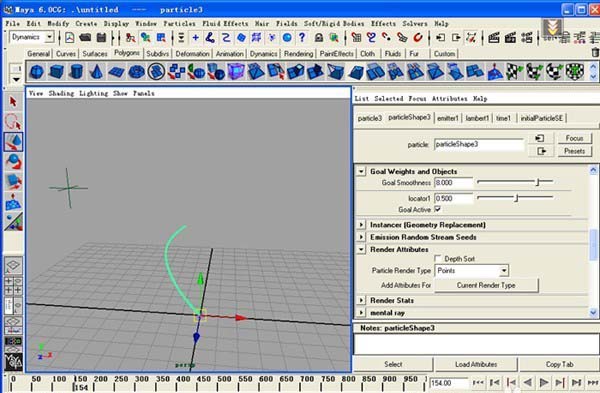Click the Notes text area
The width and height of the screenshot is (600, 393).
(476, 344)
